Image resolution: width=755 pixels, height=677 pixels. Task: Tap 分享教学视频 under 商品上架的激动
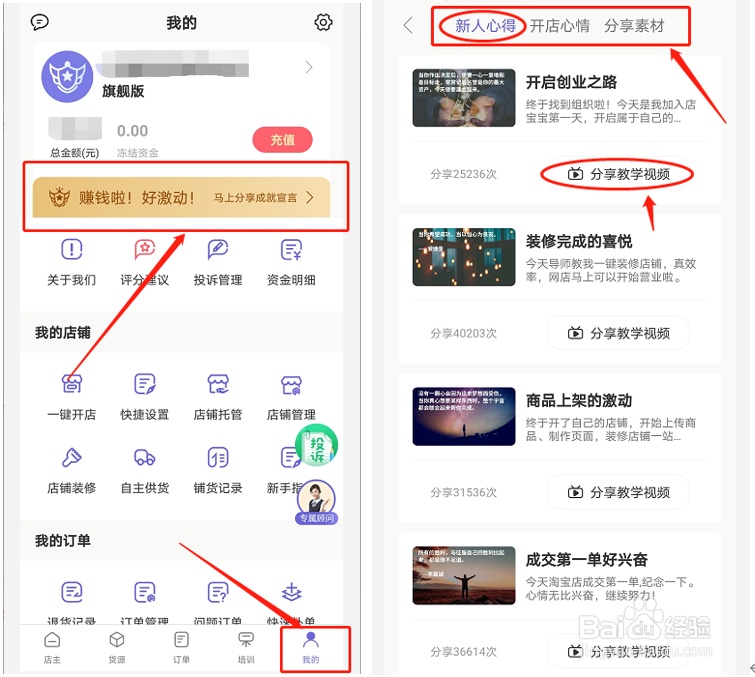[x=618, y=492]
